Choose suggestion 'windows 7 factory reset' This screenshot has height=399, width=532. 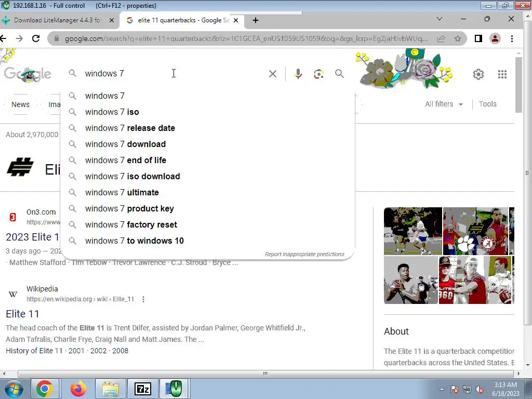coord(208,224)
